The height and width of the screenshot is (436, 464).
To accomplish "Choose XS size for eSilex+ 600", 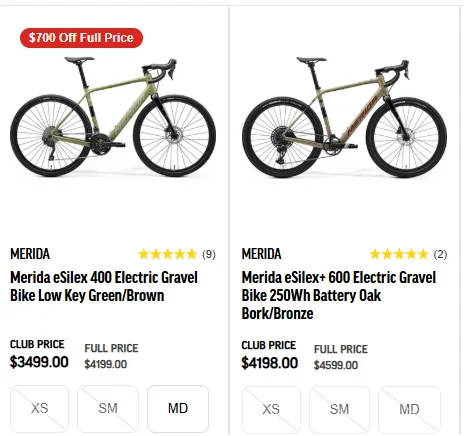I will coord(271,410).
